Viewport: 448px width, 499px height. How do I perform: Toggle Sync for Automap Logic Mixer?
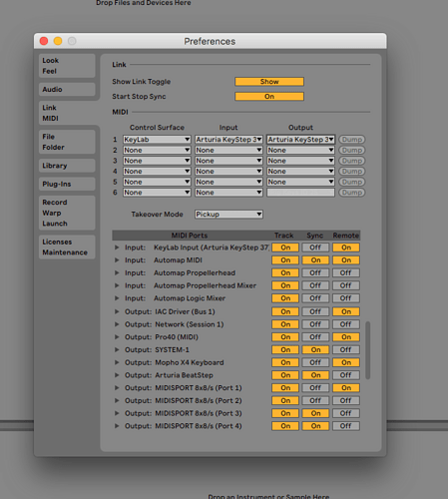pos(315,298)
